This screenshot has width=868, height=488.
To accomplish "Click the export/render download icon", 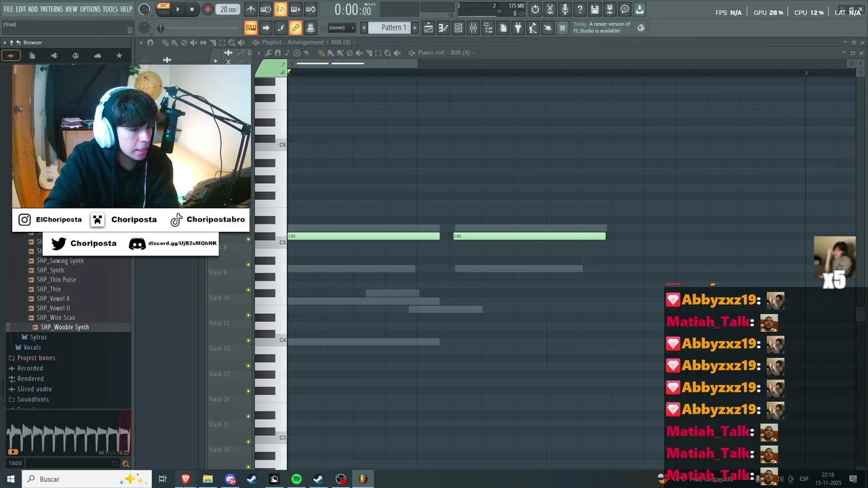I will pyautogui.click(x=639, y=9).
